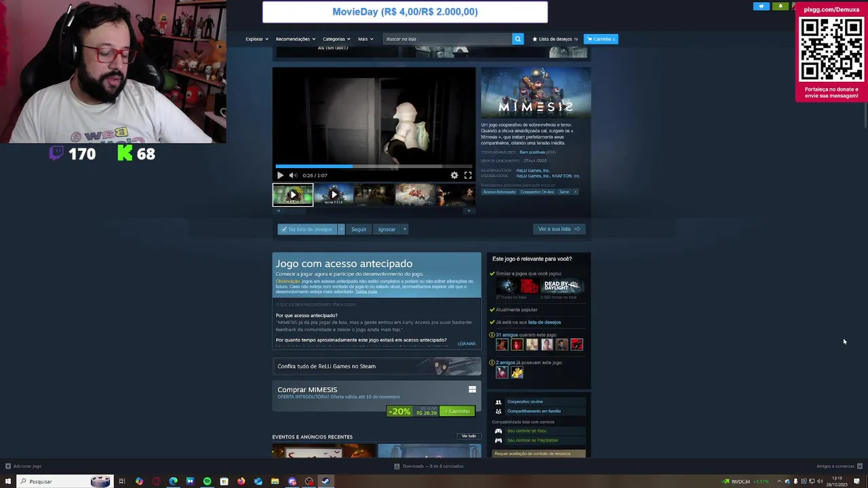Screen dimensions: 868x488
Task: Click 'Ver tudo' events button
Action: coord(469,436)
